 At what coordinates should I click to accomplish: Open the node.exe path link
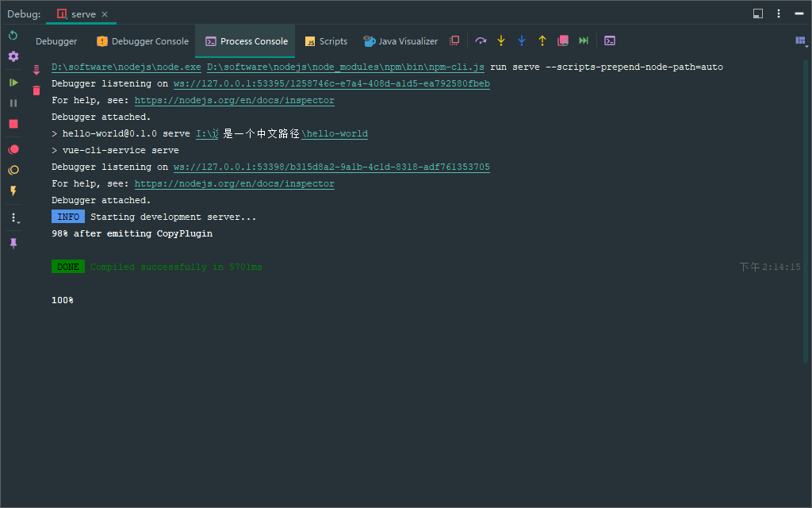(x=126, y=67)
